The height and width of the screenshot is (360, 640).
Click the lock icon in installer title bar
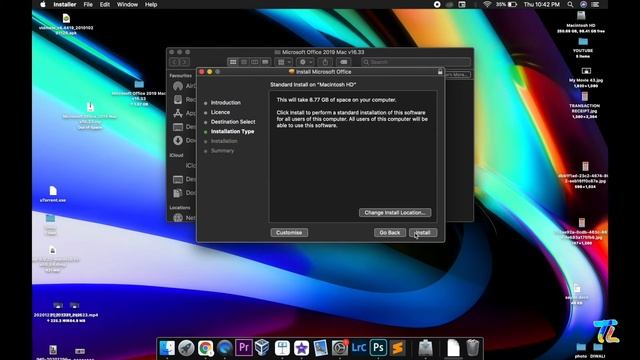pos(440,72)
